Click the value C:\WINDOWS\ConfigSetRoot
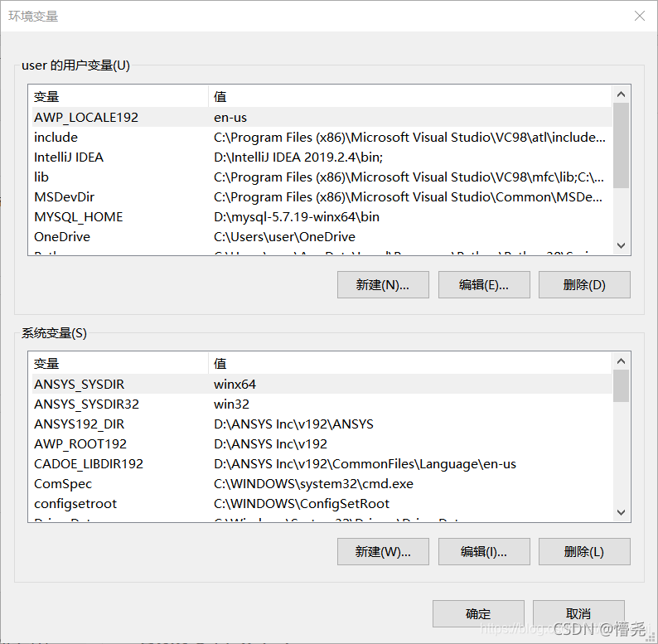 pos(302,504)
